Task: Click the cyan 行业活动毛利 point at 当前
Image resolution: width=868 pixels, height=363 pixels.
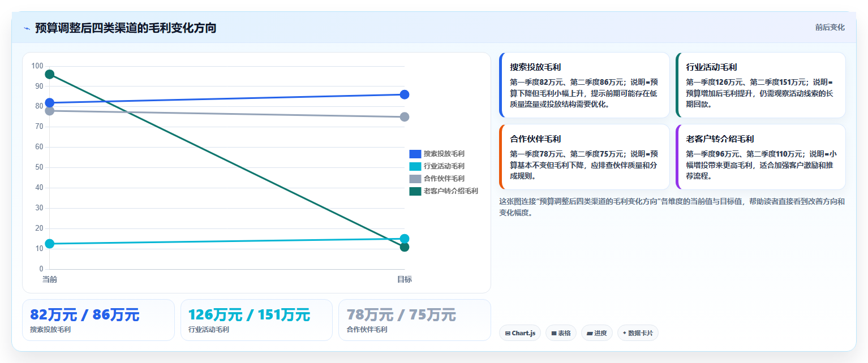Action: [x=50, y=244]
